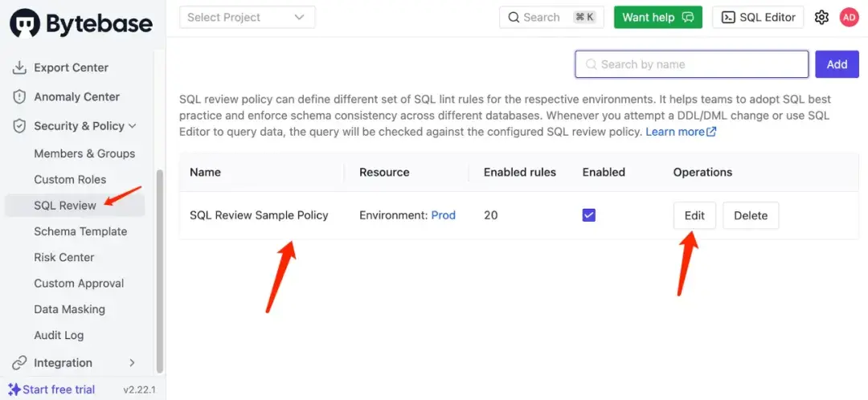This screenshot has height=400, width=868.
Task: Click the Export Center download icon
Action: click(x=19, y=67)
